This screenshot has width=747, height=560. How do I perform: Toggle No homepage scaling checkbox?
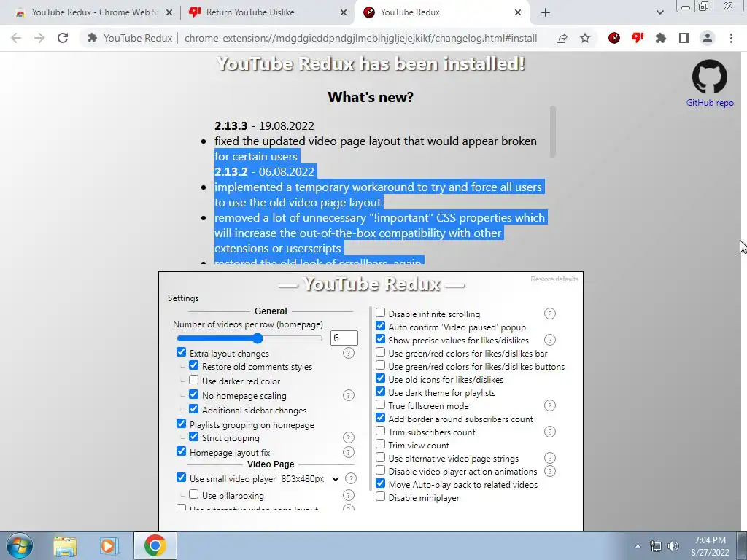pyautogui.click(x=193, y=394)
